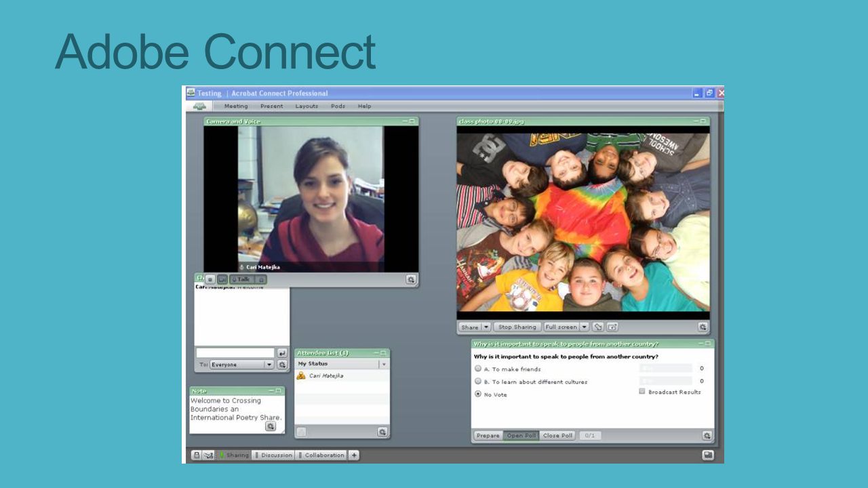Minimize the class photo share pod
This screenshot has width=868, height=488.
pos(696,121)
